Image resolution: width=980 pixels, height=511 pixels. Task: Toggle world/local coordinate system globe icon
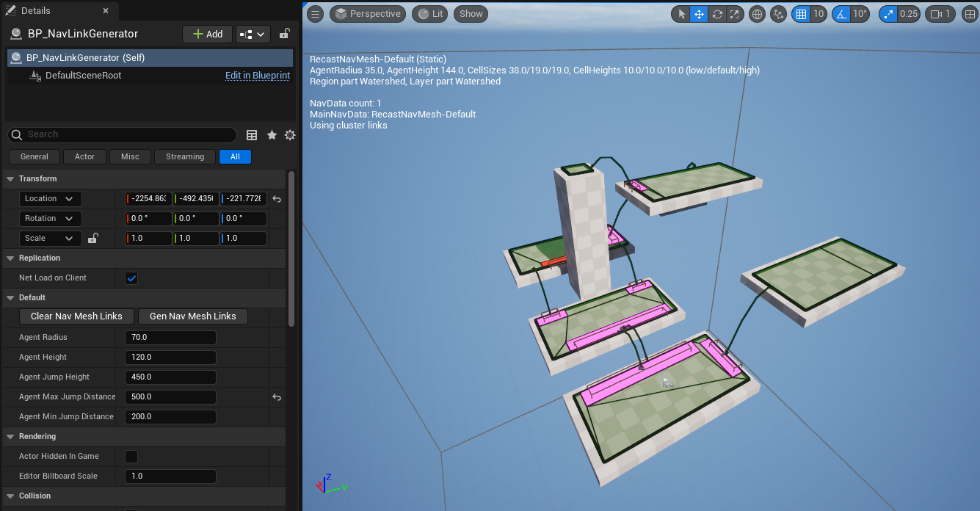[758, 14]
